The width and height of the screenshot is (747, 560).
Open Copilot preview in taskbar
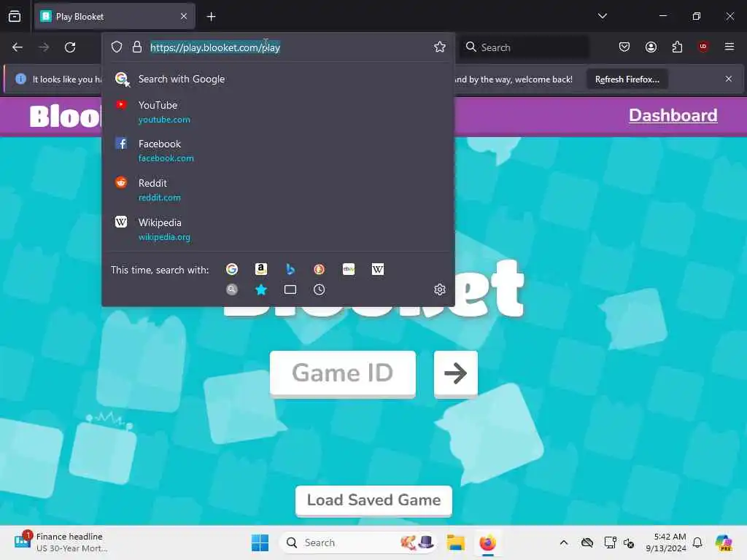pyautogui.click(x=724, y=542)
